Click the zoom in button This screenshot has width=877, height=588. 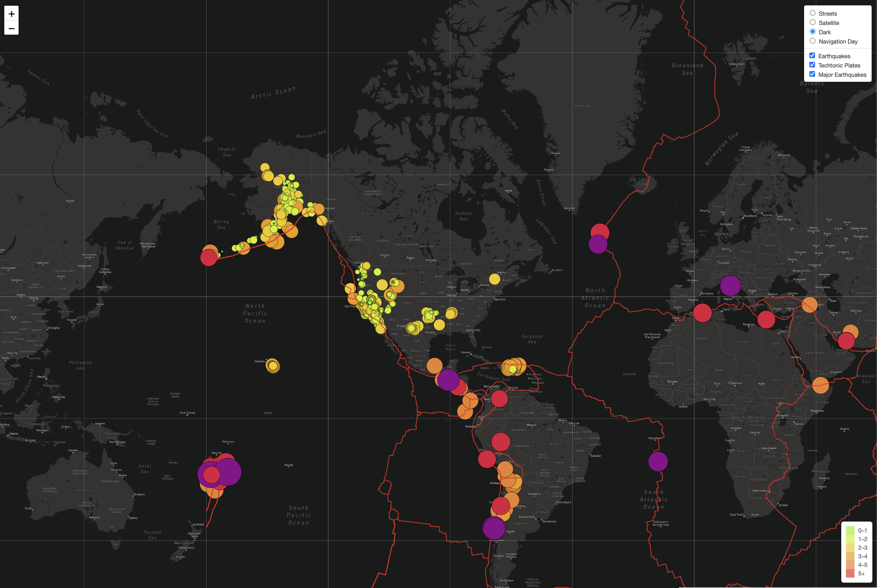11,14
